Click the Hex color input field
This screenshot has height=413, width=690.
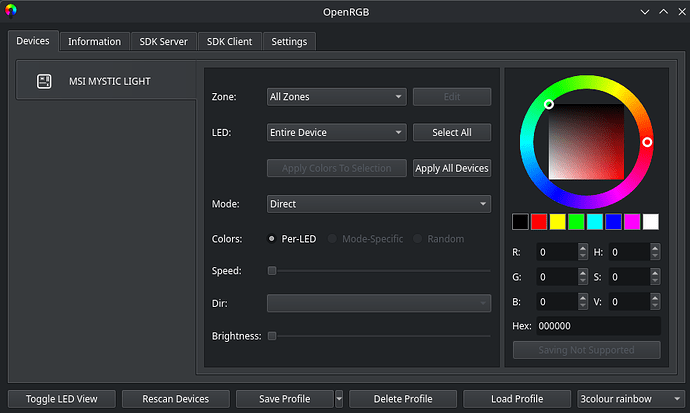(598, 326)
